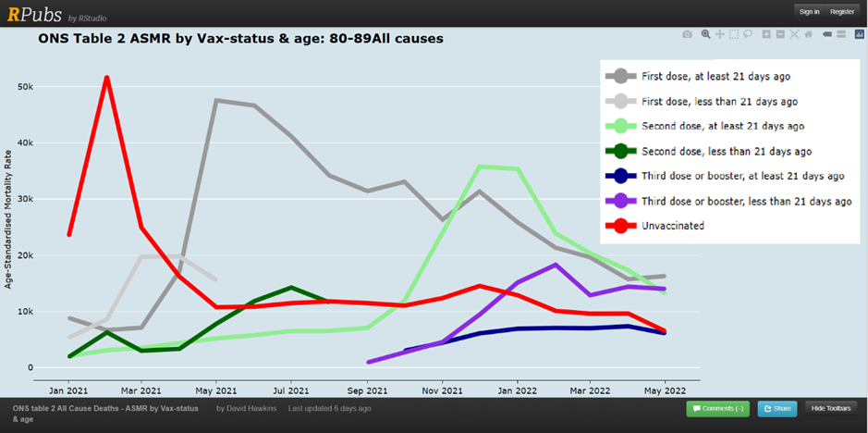Viewport: 868px width, 433px height.
Task: Click the Zoom in plus icon
Action: point(766,34)
